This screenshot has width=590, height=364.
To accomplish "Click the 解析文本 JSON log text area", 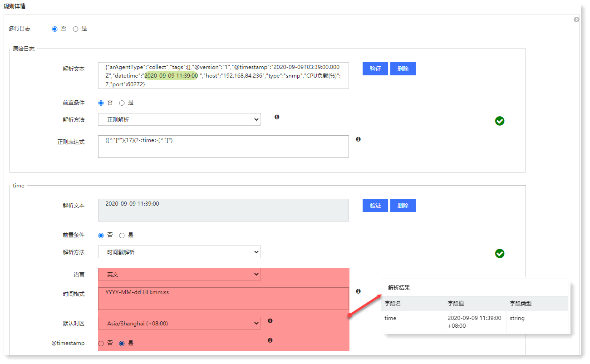I will pyautogui.click(x=223, y=75).
